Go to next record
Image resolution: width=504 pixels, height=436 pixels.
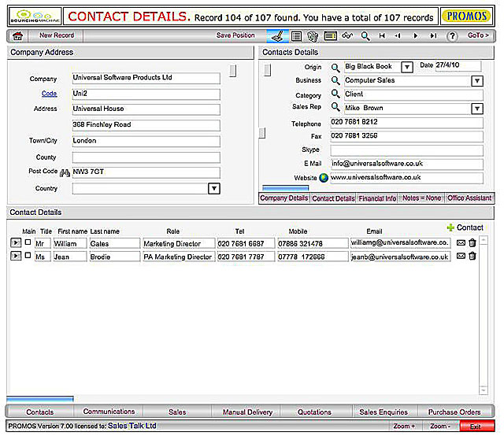point(416,36)
